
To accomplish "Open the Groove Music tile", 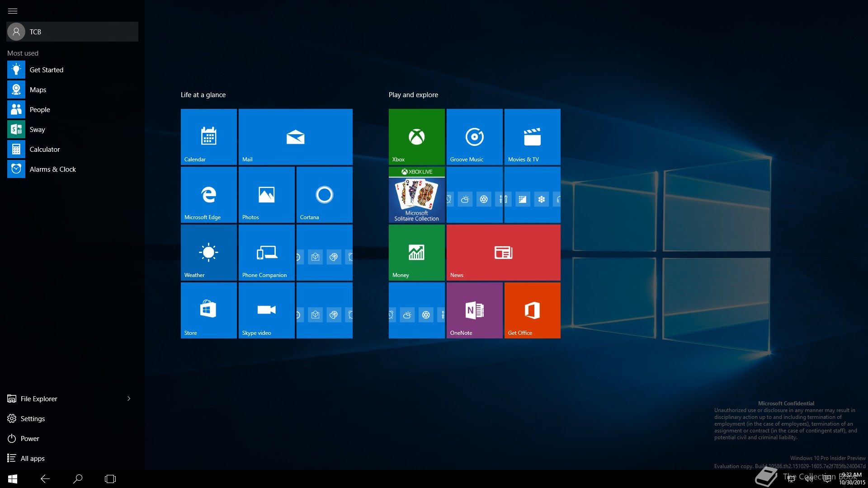I will pos(474,136).
